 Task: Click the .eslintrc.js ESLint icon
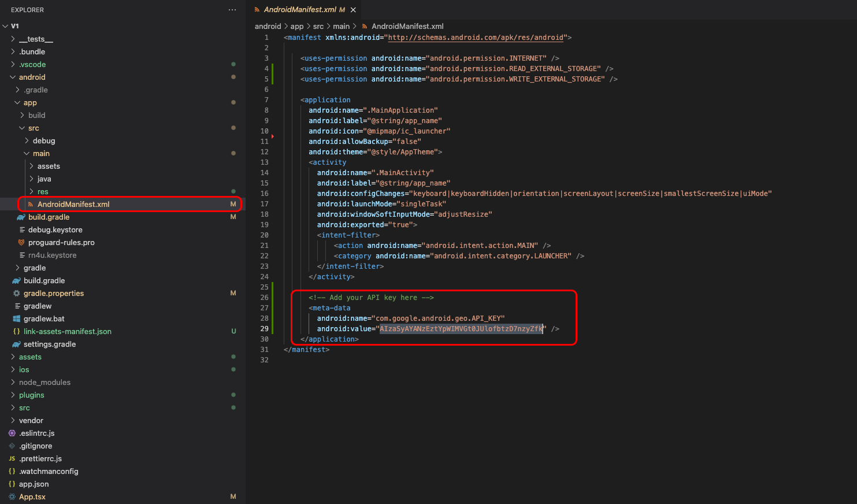12,433
